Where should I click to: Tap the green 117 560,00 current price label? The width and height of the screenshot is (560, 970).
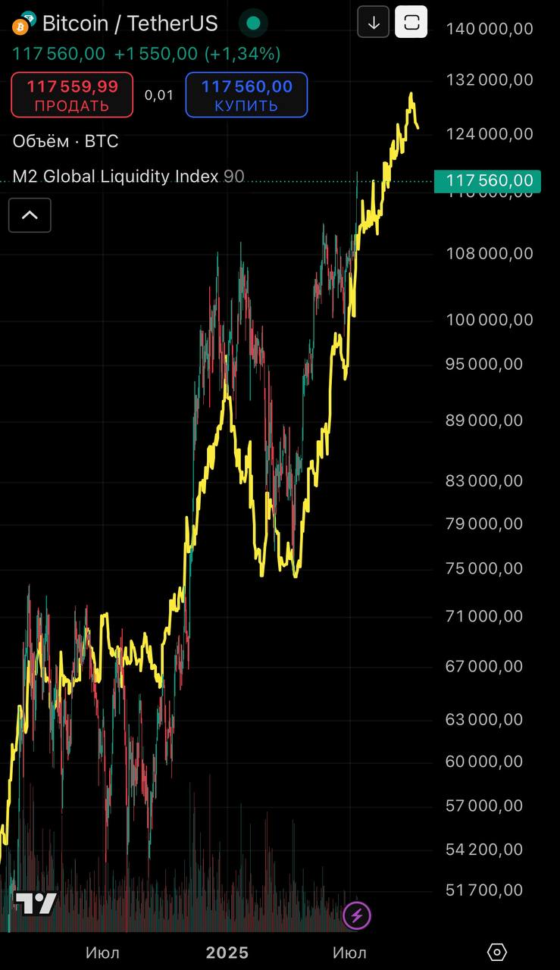click(487, 180)
